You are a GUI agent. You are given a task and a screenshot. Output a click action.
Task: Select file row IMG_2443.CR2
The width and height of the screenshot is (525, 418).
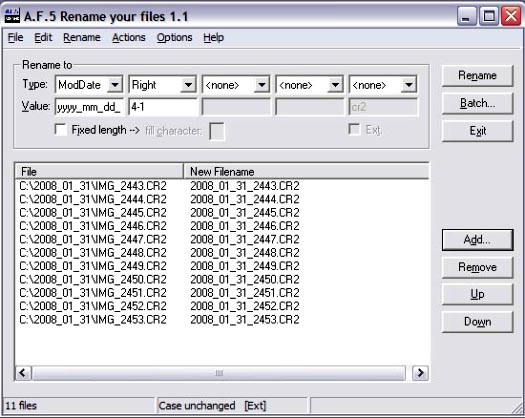(93, 186)
